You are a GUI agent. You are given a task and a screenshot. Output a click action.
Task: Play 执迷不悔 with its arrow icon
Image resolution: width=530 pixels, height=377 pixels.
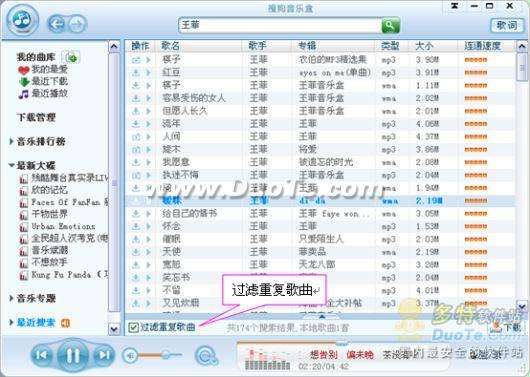click(148, 175)
